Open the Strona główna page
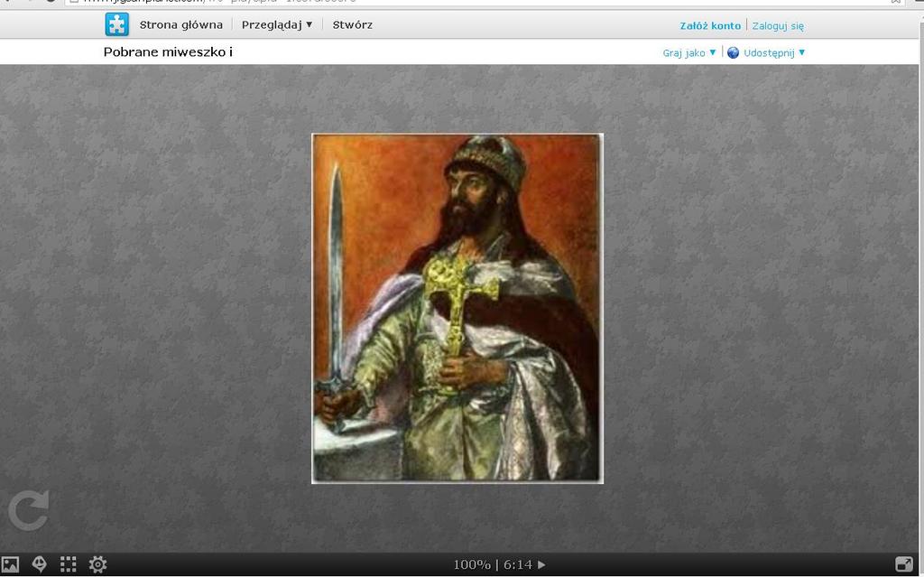Viewport: 924px width, 577px height. (x=180, y=24)
